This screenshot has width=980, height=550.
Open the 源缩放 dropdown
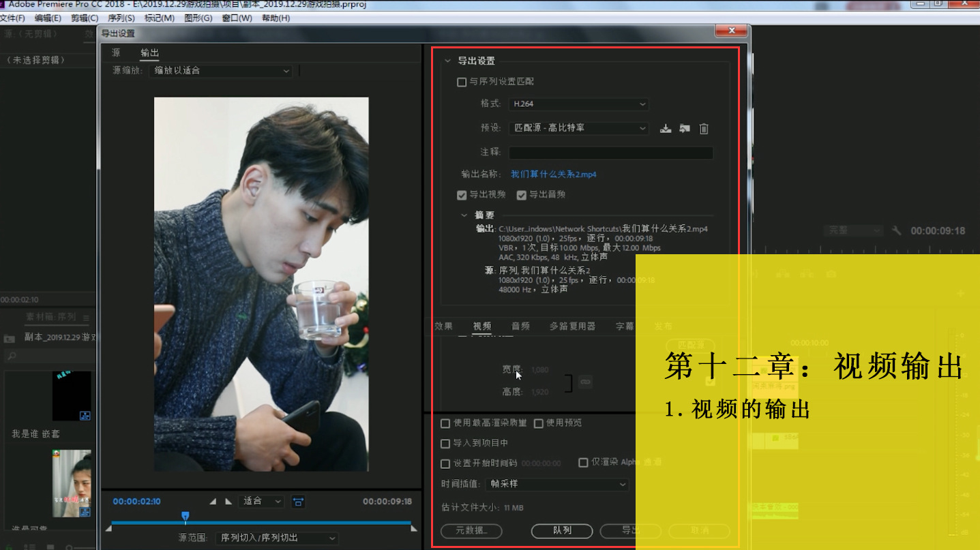coord(220,70)
